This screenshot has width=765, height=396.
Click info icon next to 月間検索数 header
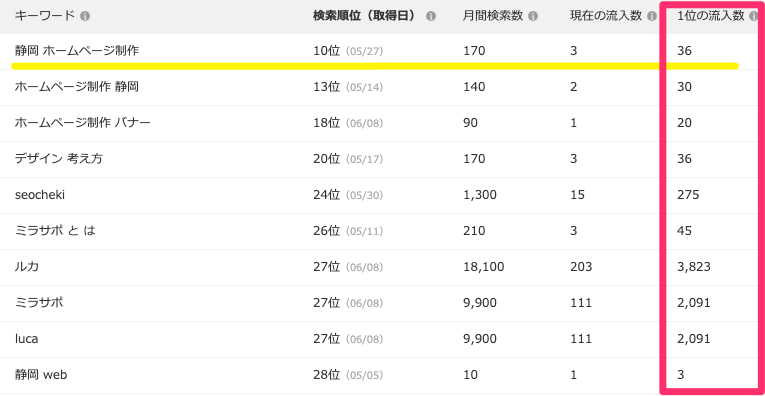point(533,16)
